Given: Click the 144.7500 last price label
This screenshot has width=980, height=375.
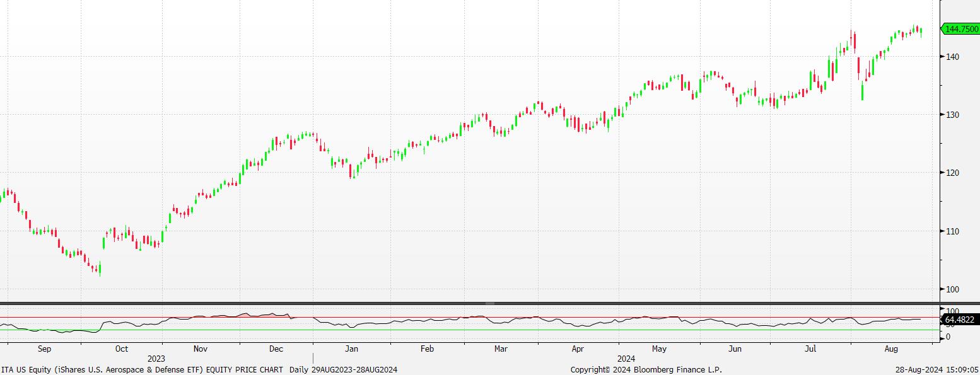Looking at the screenshot, I should coord(960,29).
